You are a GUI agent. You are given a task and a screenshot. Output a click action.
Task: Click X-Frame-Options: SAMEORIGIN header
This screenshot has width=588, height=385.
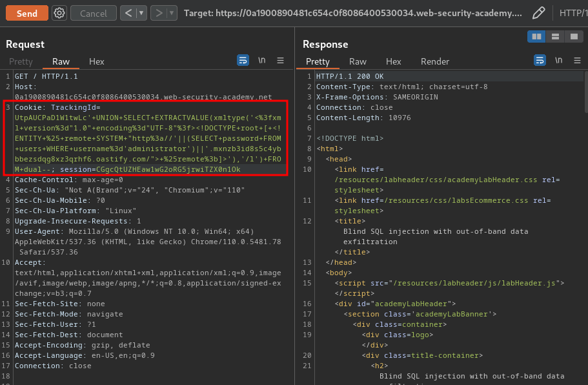click(x=377, y=97)
